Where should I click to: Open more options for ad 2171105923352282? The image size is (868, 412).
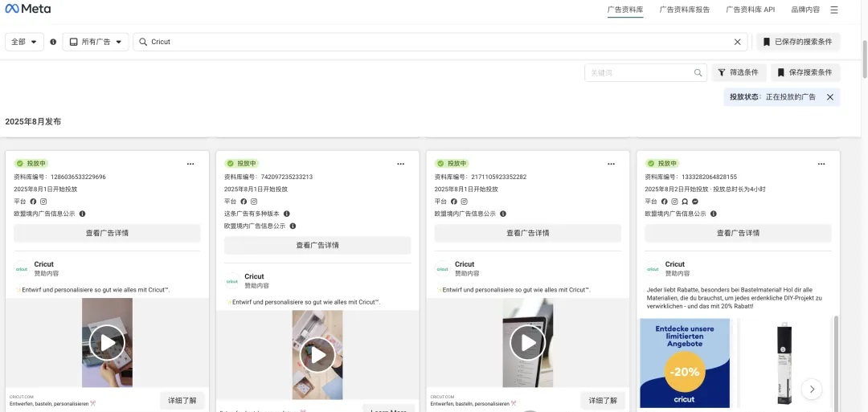[x=611, y=164]
